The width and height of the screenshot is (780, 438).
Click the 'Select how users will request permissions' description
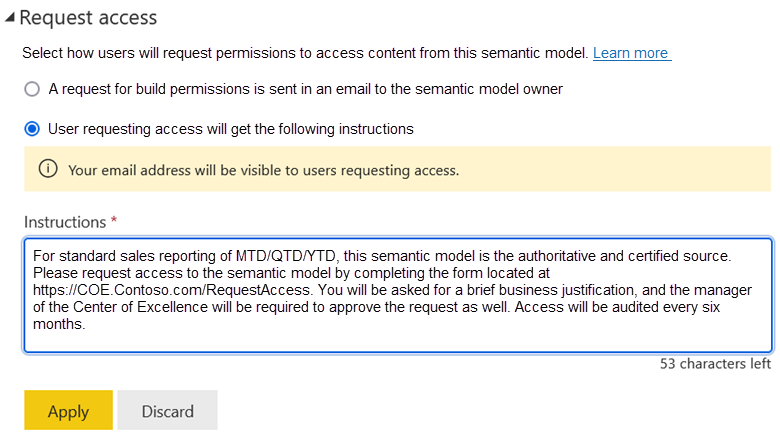coord(305,53)
